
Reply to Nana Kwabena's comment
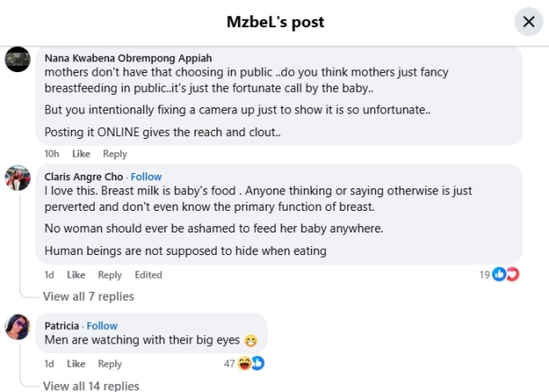(x=114, y=154)
